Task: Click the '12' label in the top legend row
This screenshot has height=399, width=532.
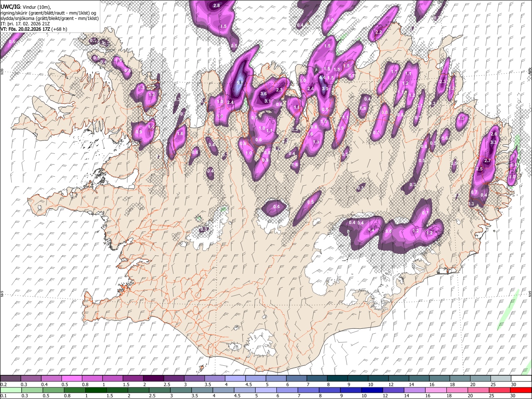Action: 390,384
